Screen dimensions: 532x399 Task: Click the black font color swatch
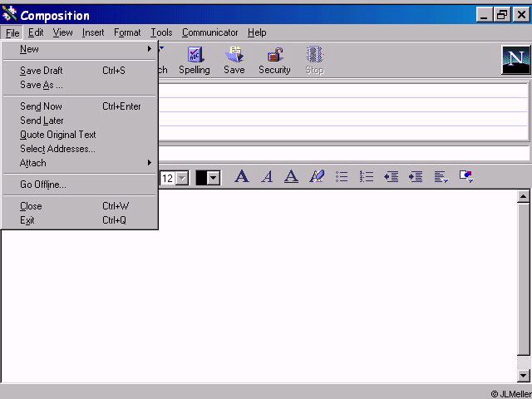point(201,178)
